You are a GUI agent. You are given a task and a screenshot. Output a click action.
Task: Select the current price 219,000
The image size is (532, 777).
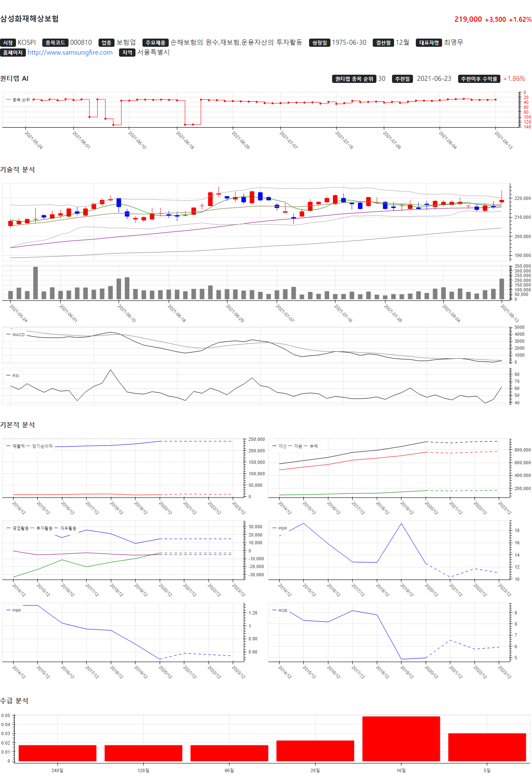tap(468, 19)
